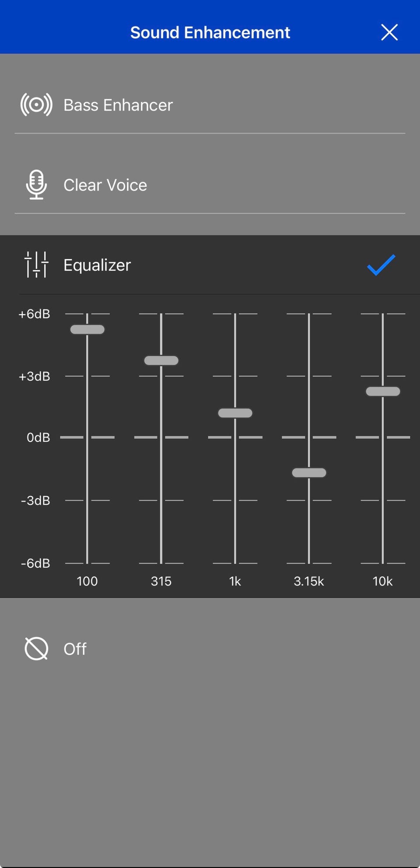Screen dimensions: 420x868
Task: Choose the Equalizer label
Action: click(97, 265)
